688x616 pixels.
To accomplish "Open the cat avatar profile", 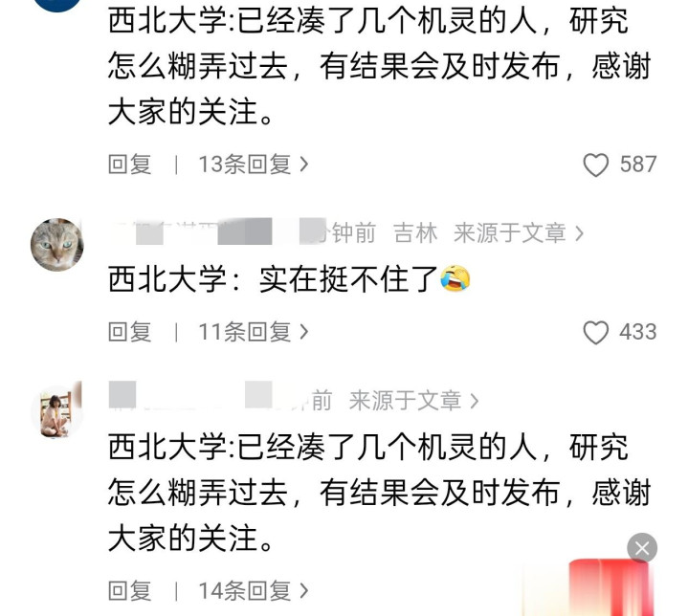I will click(57, 244).
